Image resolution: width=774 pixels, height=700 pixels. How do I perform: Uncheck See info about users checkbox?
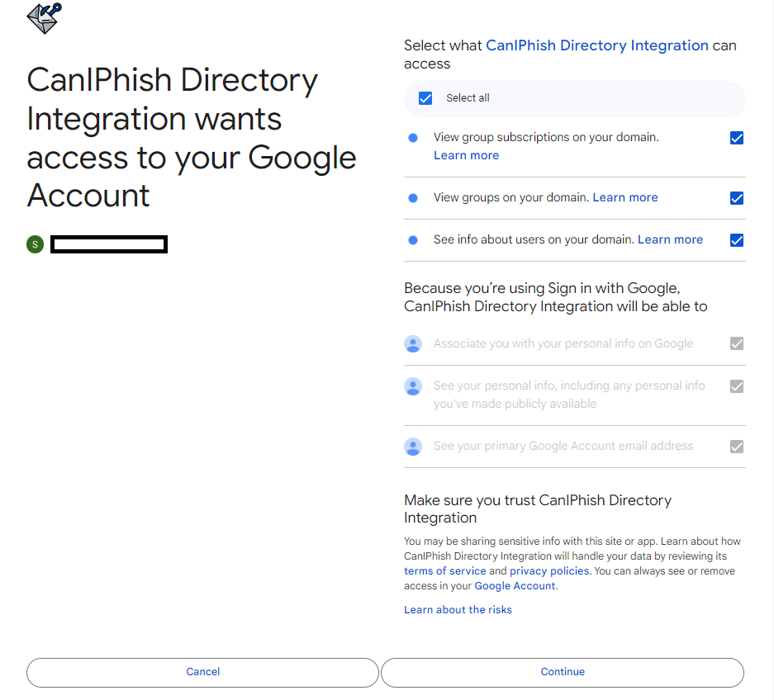tap(737, 240)
